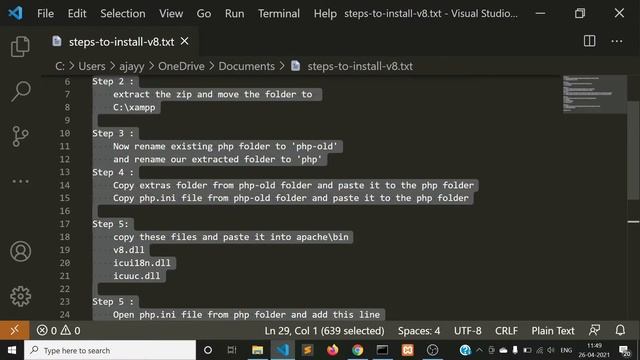
Task: Close the steps-to-install-v8.txt tab
Action: point(184,41)
